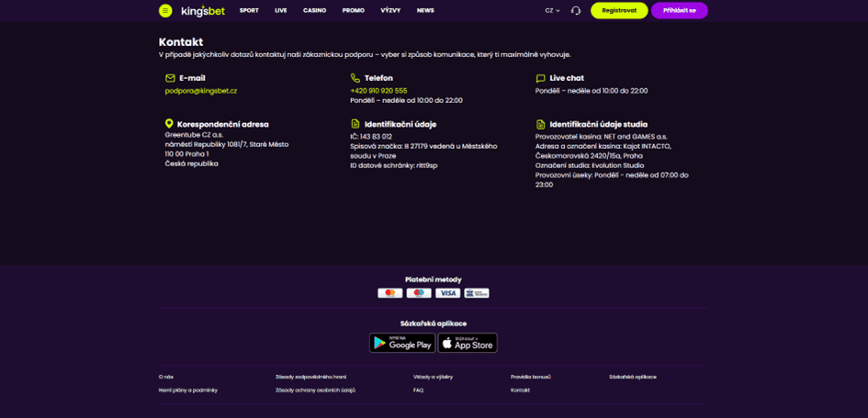Click the telephone handset icon
Viewport: 868px width, 418px height.
(x=355, y=78)
